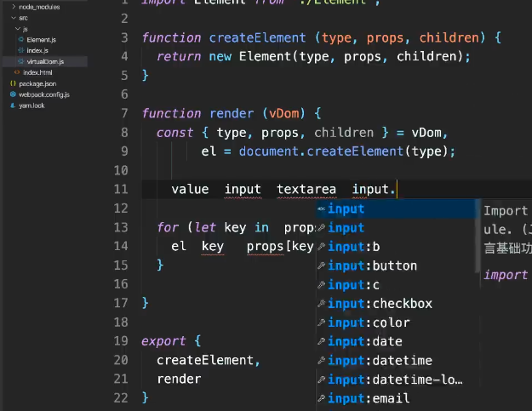Click the index.html file type icon
Viewport: 532px width, 411px height.
tap(17, 72)
